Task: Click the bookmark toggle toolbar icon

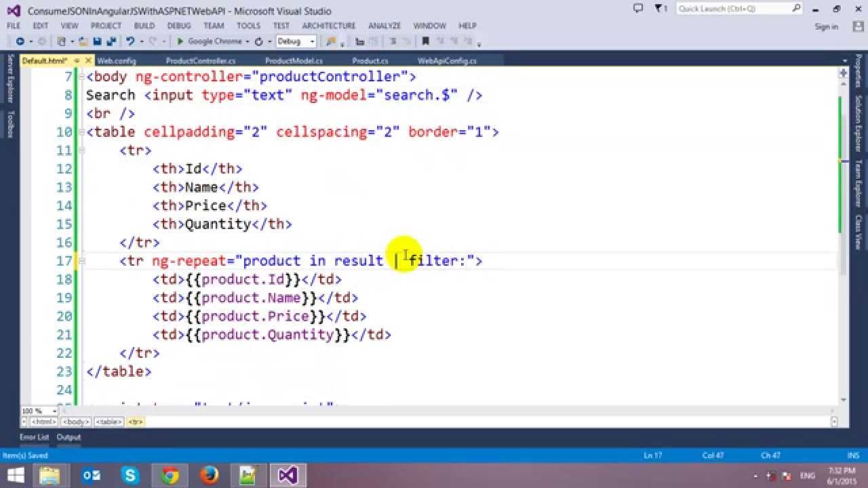Action: [x=425, y=41]
